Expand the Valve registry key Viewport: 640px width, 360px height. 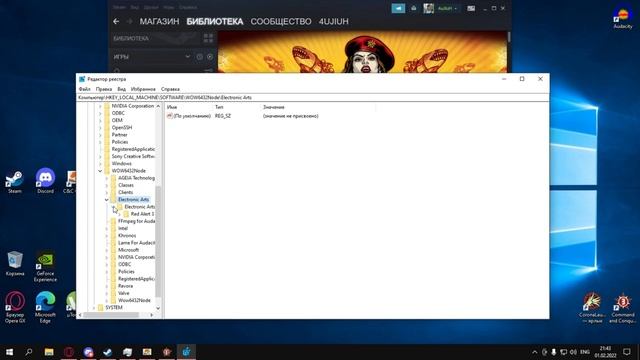[107, 293]
